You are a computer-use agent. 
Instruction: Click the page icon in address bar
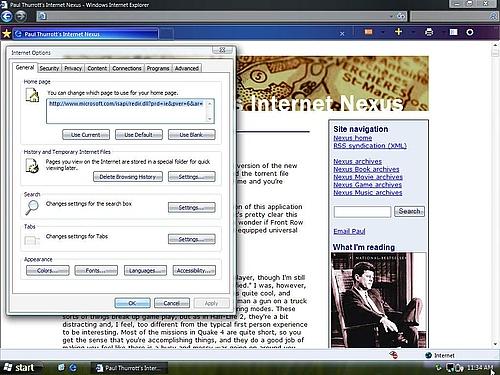tap(42, 16)
